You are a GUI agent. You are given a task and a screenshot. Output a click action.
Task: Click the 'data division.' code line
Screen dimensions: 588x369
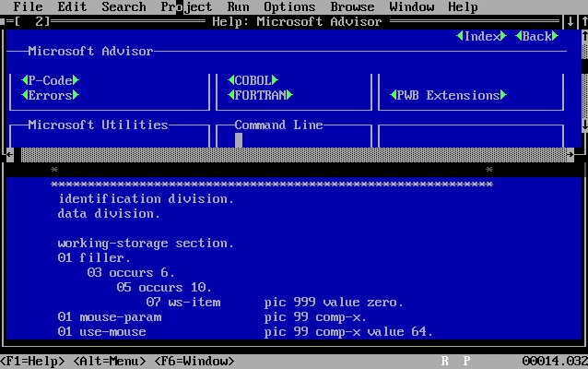(x=109, y=213)
